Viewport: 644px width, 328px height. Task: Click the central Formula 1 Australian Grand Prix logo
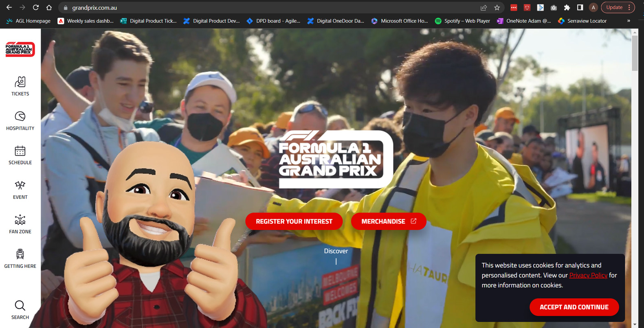pos(336,159)
